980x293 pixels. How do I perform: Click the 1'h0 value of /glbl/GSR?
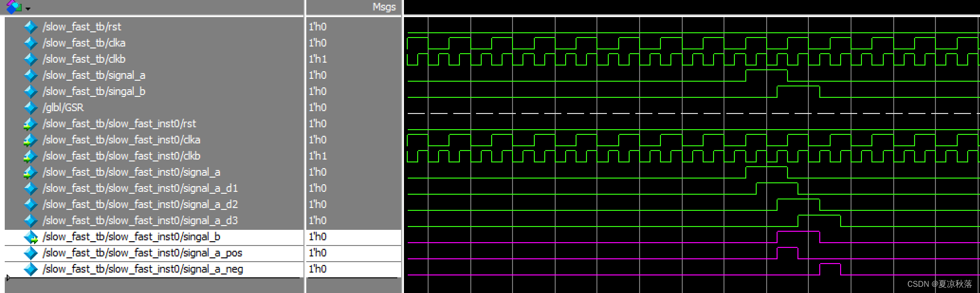pyautogui.click(x=318, y=108)
